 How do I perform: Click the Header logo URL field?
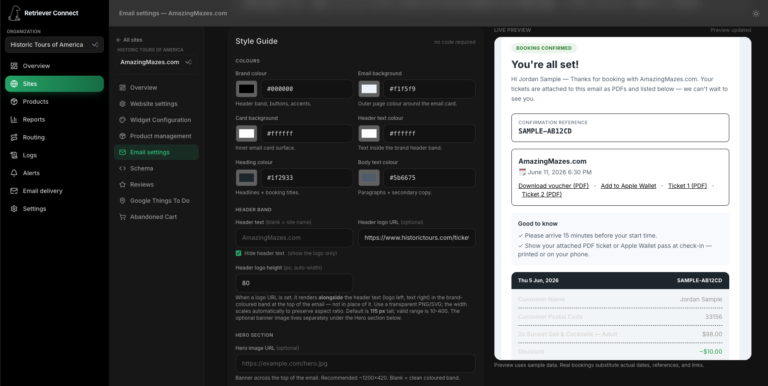tap(416, 238)
